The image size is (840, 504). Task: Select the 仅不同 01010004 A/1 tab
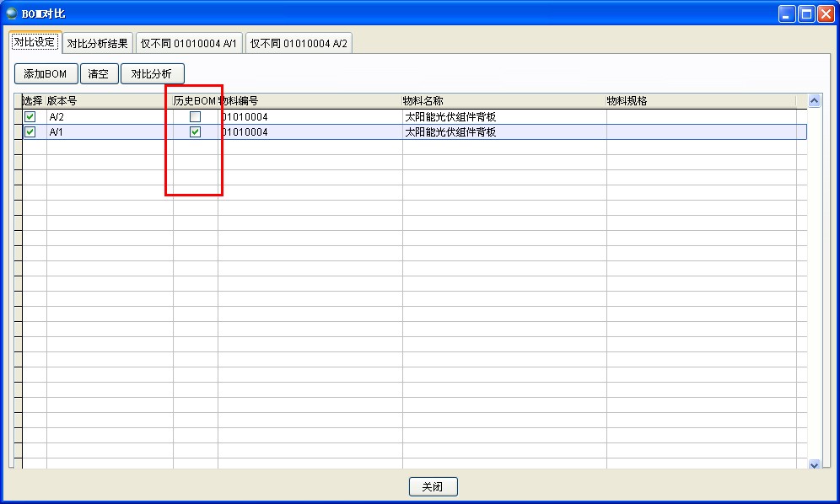[x=190, y=44]
